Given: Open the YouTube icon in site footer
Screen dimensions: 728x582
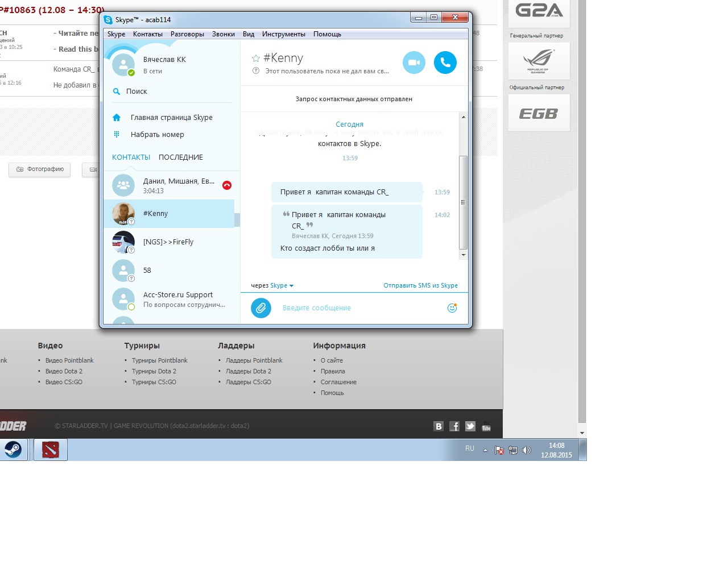Looking at the screenshot, I should (486, 426).
